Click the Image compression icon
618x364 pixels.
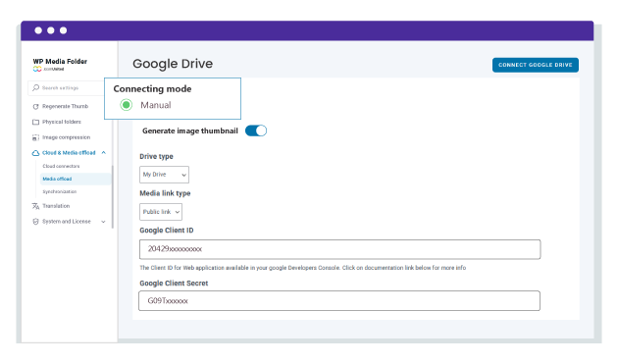[x=36, y=137]
